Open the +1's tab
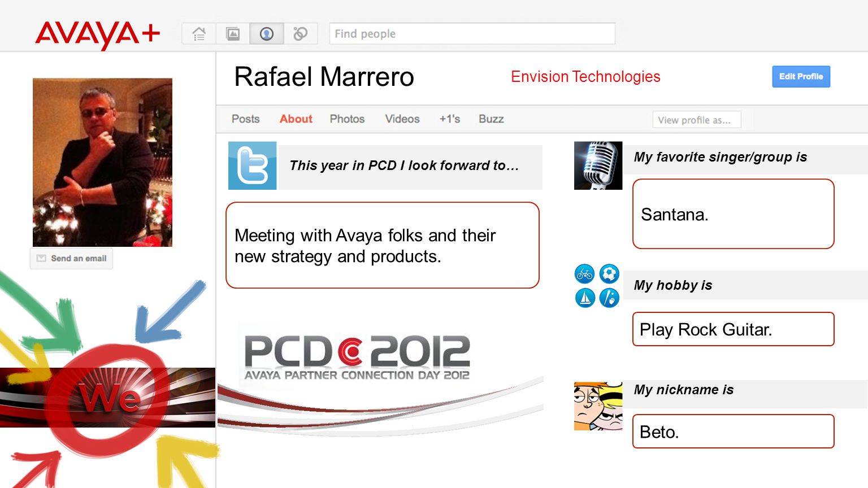 click(450, 119)
